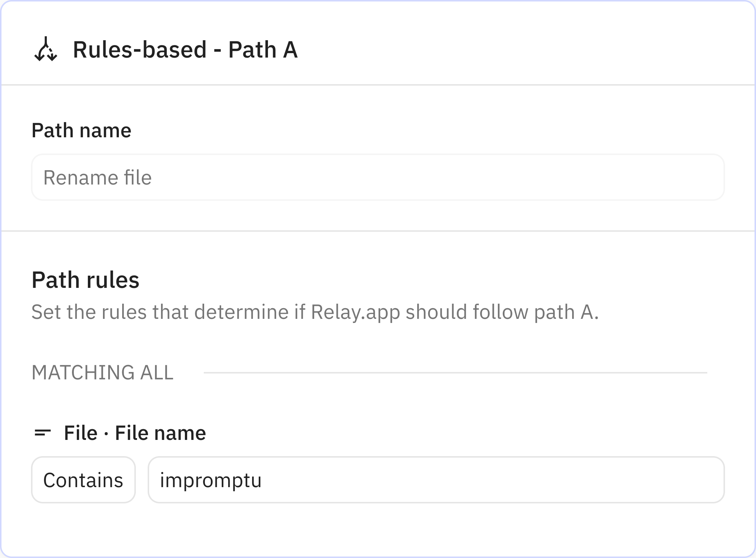Click the Path name label

point(82,130)
